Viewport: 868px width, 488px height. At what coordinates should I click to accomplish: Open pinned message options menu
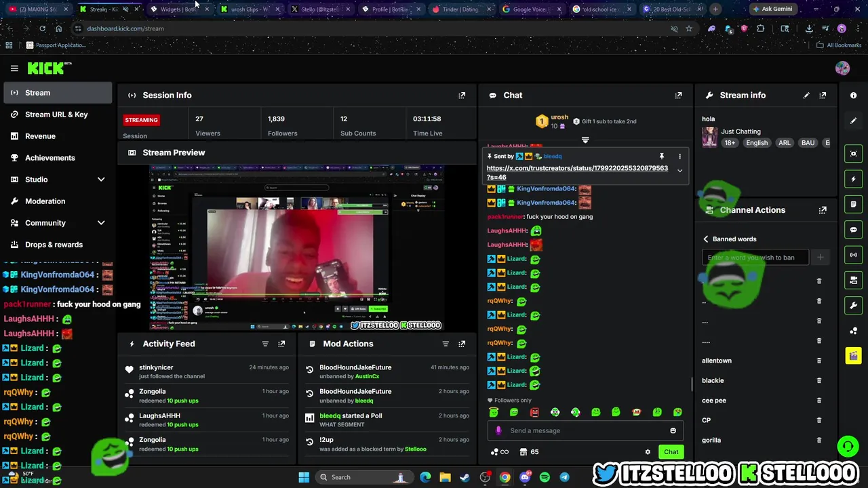679,157
